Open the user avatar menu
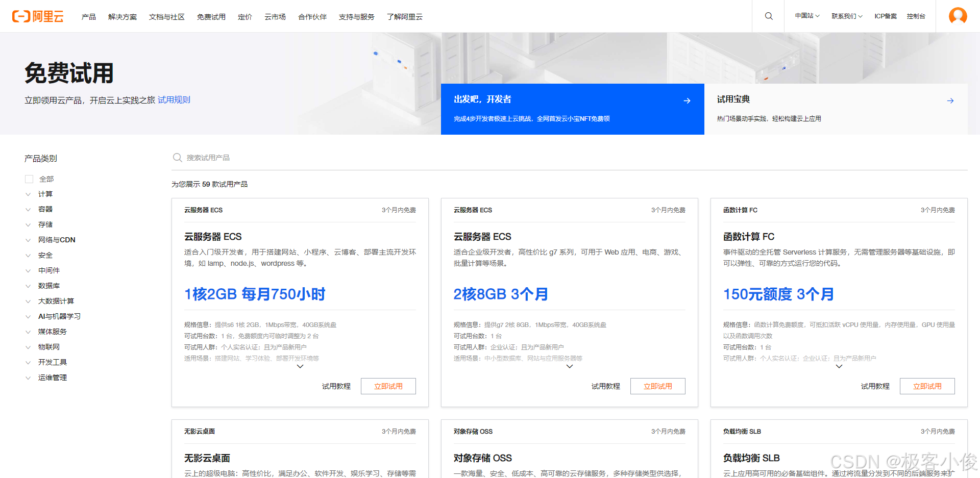The image size is (980, 478). (958, 16)
